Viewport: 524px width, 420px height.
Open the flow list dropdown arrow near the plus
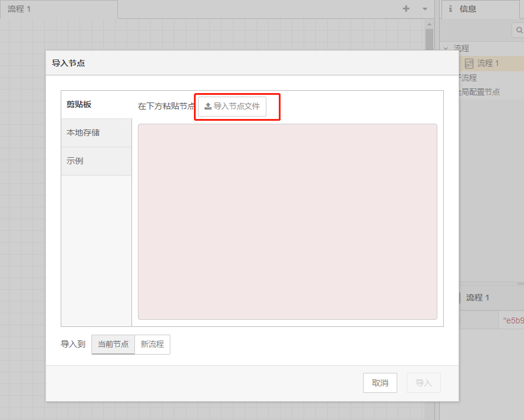424,9
